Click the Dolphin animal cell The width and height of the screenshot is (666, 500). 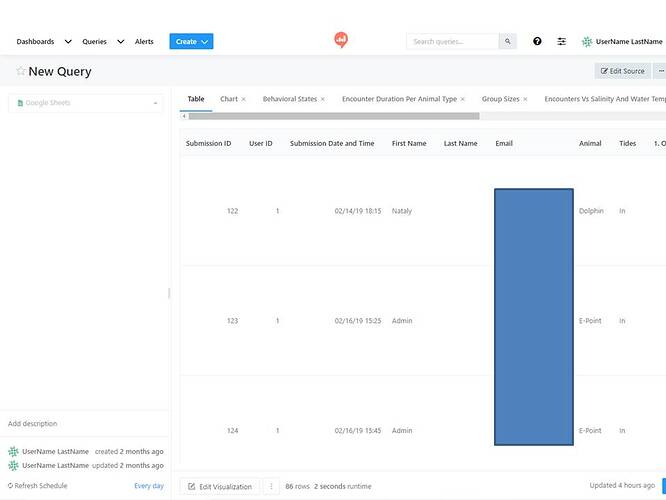591,211
